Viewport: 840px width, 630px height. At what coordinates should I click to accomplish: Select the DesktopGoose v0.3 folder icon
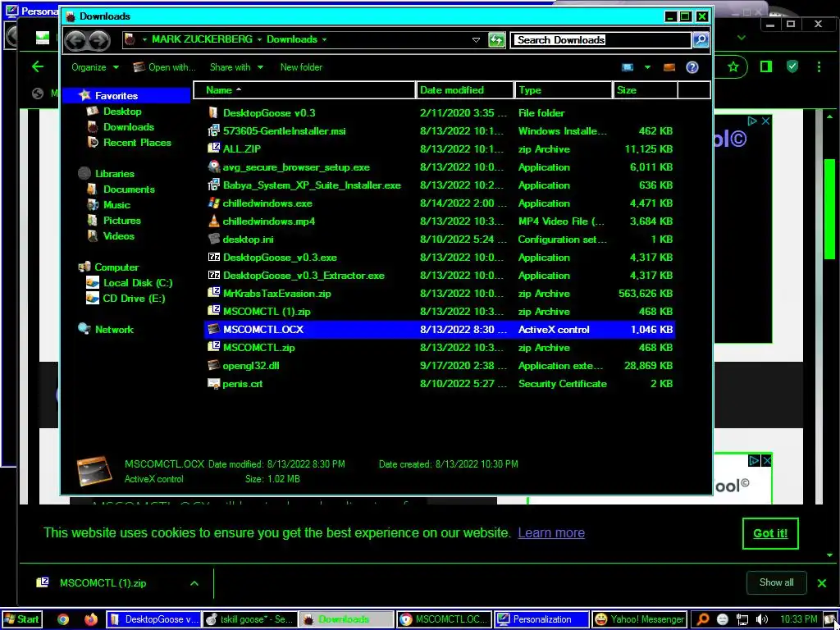[x=213, y=113]
